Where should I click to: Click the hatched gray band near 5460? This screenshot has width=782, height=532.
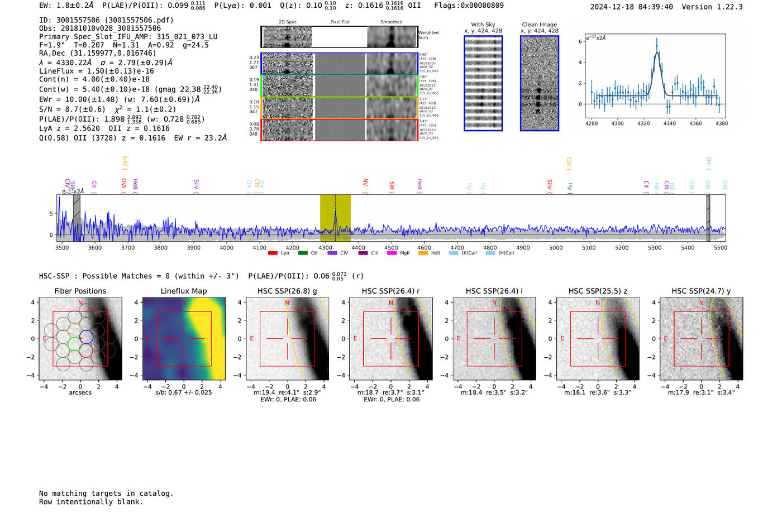point(708,218)
